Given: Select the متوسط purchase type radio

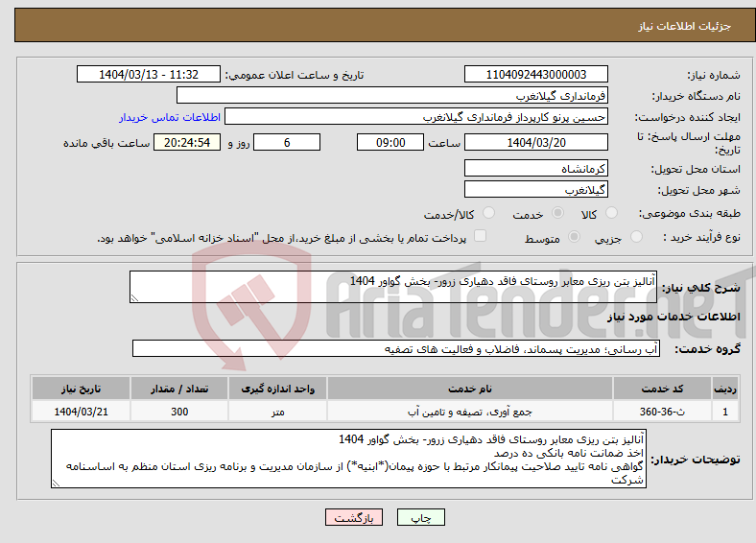Looking at the screenshot, I should (x=575, y=237).
